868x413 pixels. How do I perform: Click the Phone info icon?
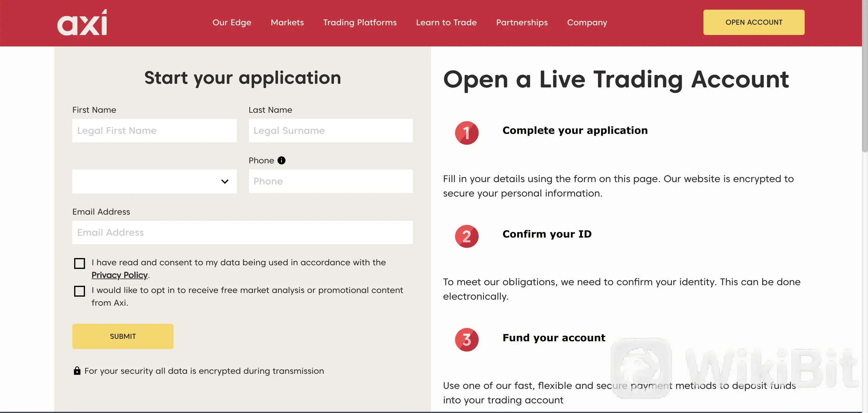pyautogui.click(x=281, y=160)
